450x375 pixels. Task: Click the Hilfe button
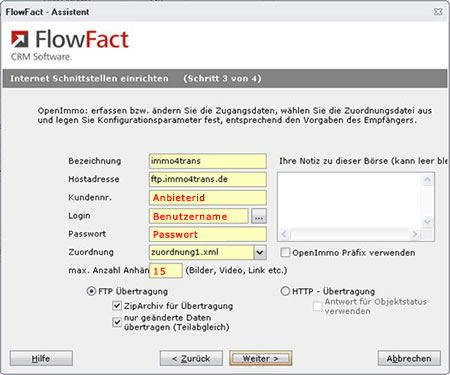[x=41, y=358]
